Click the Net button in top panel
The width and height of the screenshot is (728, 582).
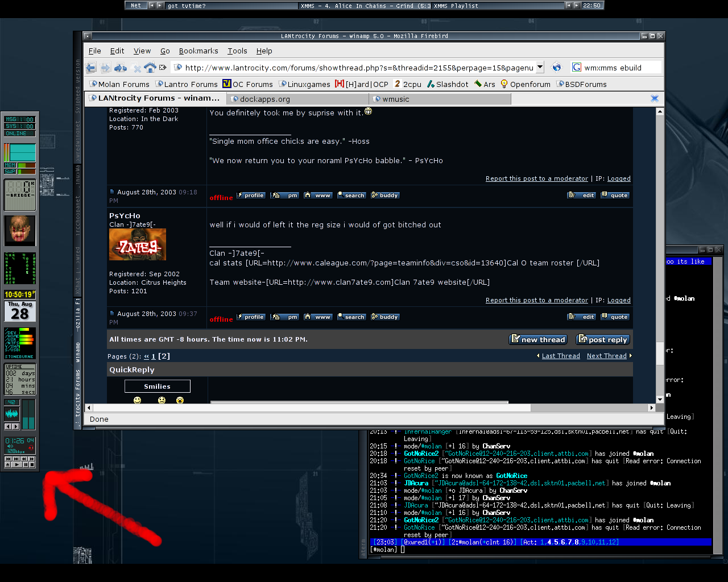(x=136, y=6)
